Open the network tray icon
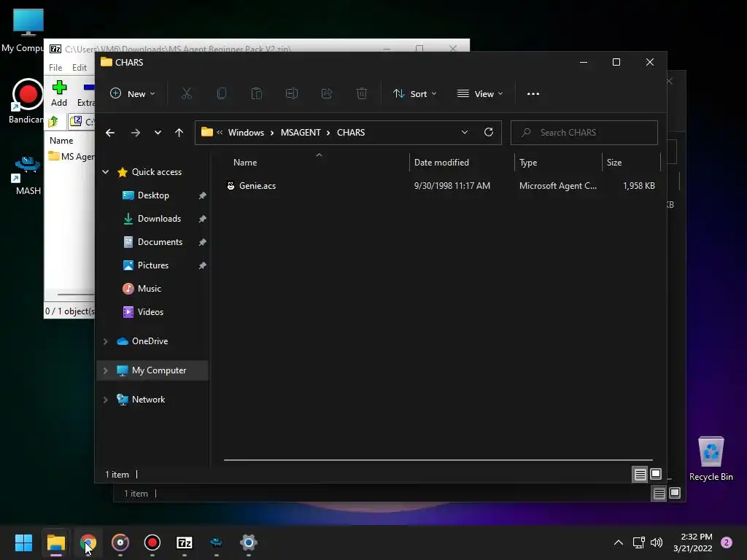Screen dimensions: 747x560 pyautogui.click(x=638, y=542)
